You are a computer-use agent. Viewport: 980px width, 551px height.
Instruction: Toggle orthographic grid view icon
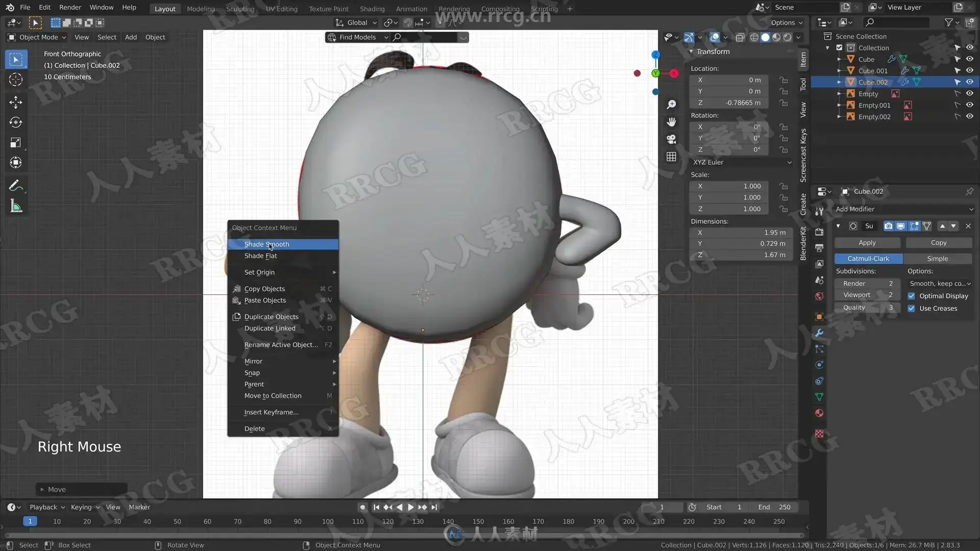point(671,157)
